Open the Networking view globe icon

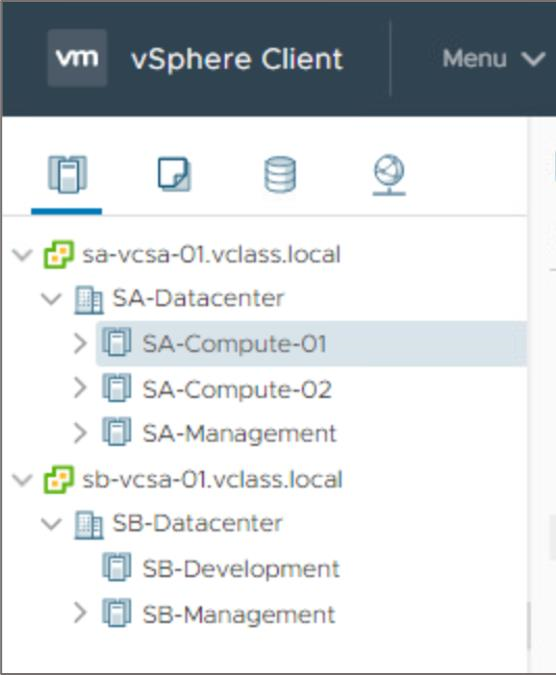(x=389, y=175)
